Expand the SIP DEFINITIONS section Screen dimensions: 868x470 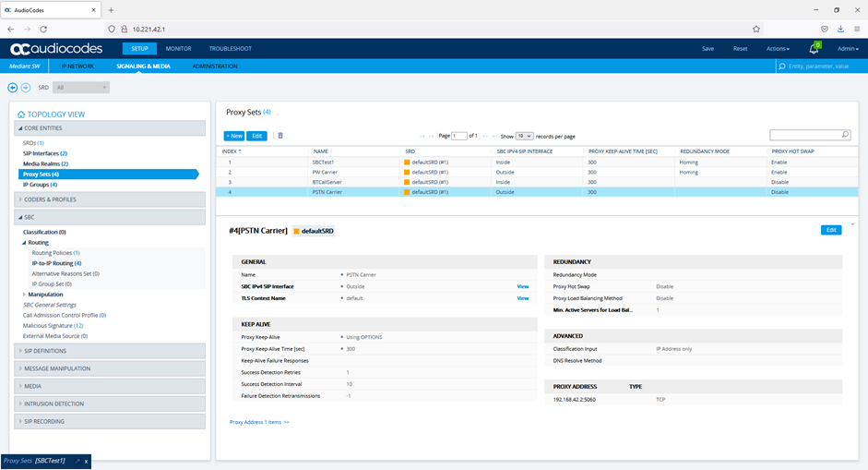click(110, 351)
